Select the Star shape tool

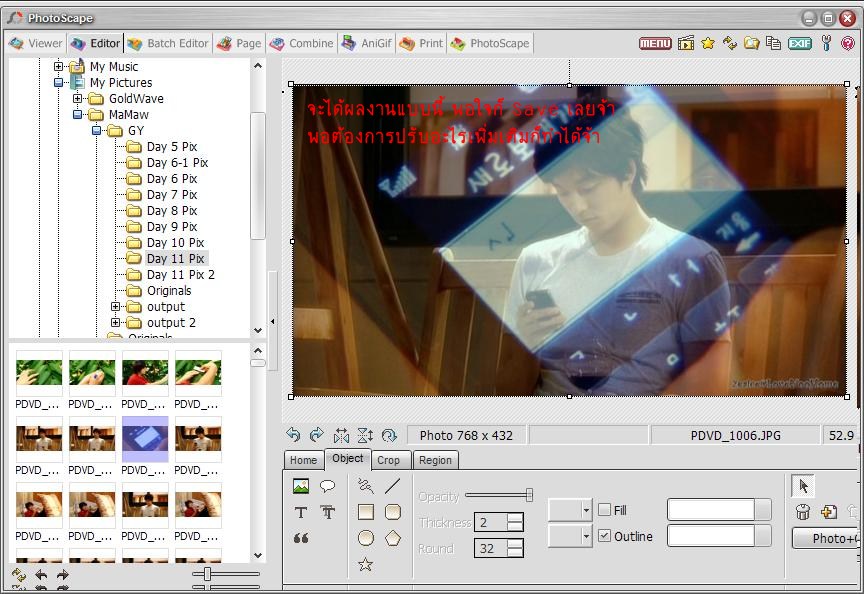365,564
